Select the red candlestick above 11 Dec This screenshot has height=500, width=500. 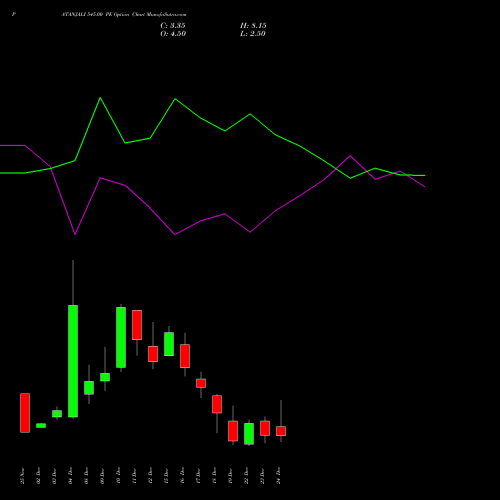tap(137, 325)
